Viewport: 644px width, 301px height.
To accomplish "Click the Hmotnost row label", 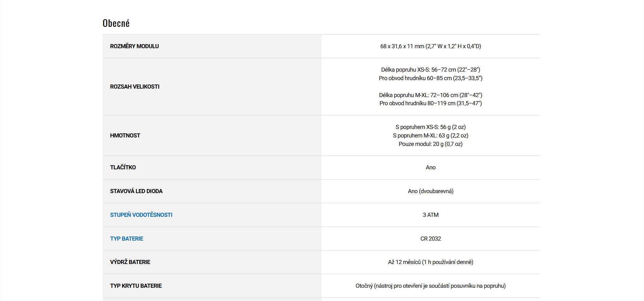I will [125, 135].
